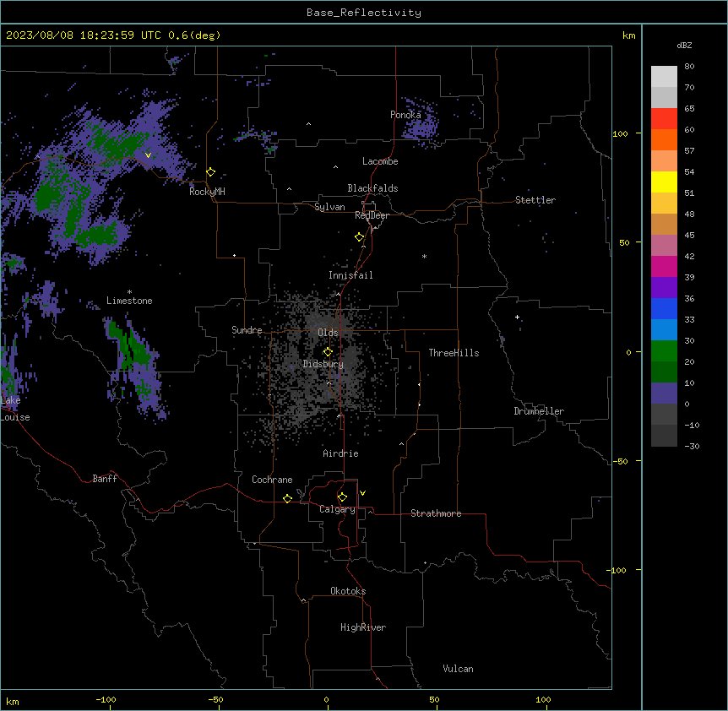Select the asterisk marker east of Innisfail
The image size is (728, 711).
[424, 257]
